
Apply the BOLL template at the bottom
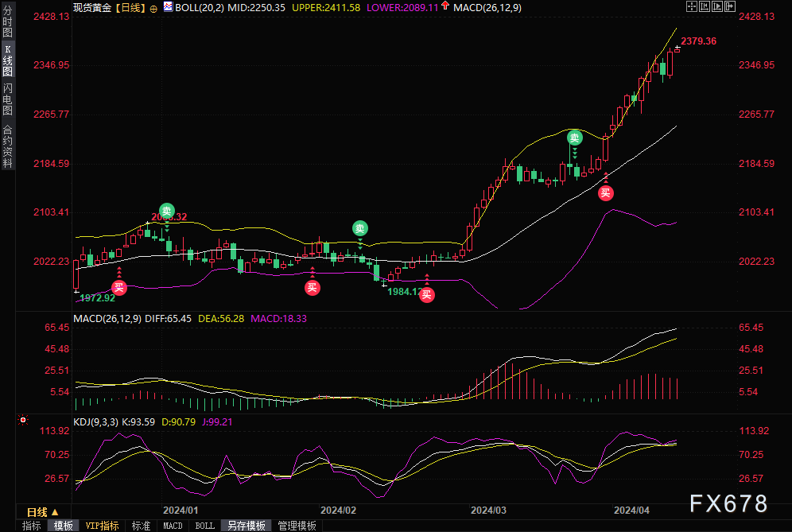click(x=204, y=526)
